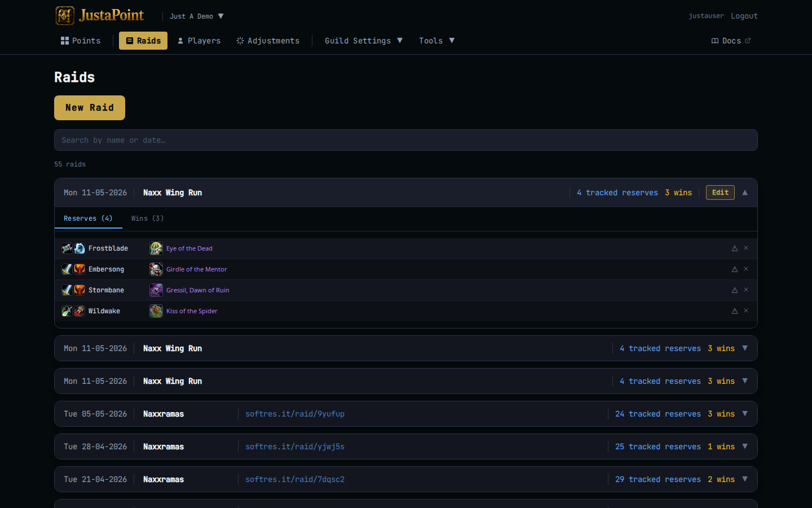Expand the second Naxx Wing Run raid

(745, 348)
